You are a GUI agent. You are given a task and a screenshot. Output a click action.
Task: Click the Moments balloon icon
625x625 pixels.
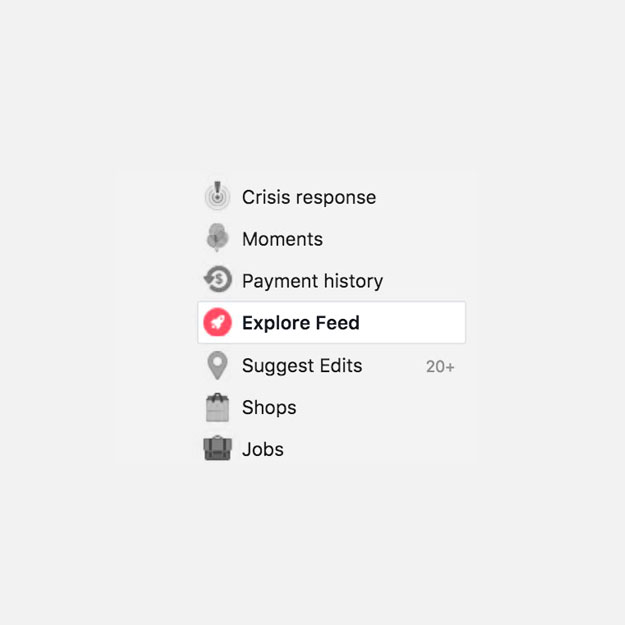(x=217, y=238)
